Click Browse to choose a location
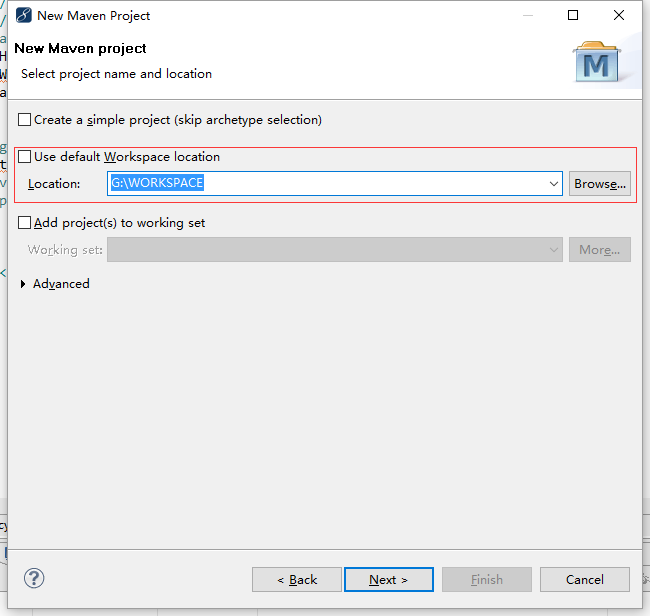650x616 pixels. coord(600,184)
